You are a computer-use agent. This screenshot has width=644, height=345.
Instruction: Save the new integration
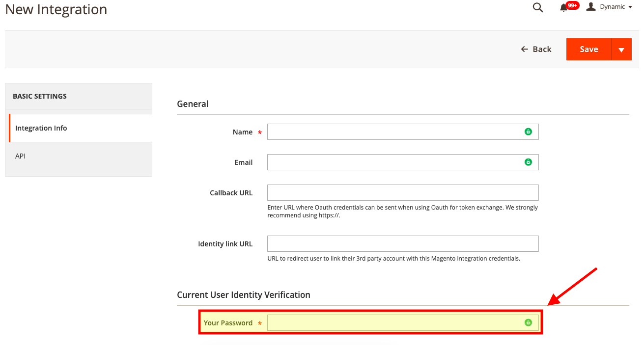(588, 50)
